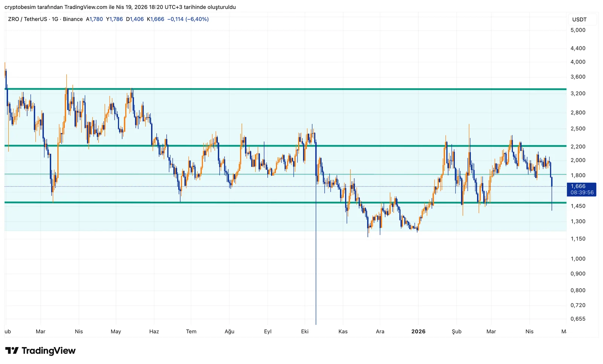The image size is (603, 364).
Task: Select the 1G interval label in header
Action: pos(55,19)
